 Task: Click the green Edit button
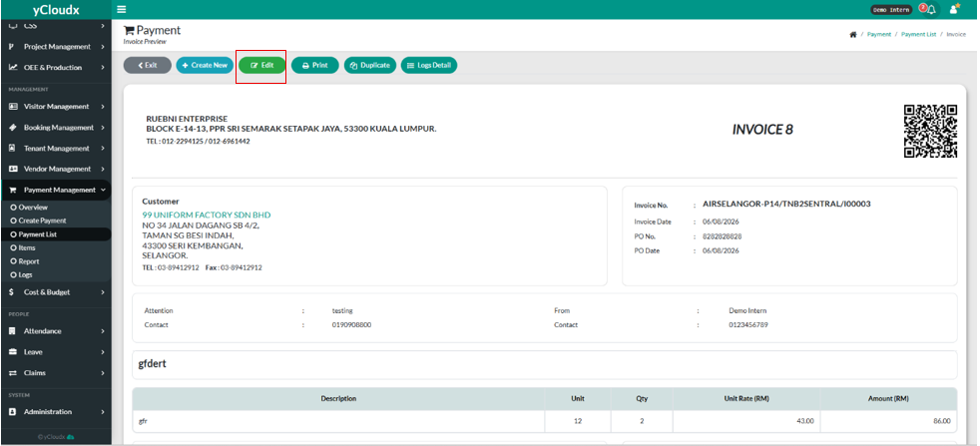[x=261, y=65]
